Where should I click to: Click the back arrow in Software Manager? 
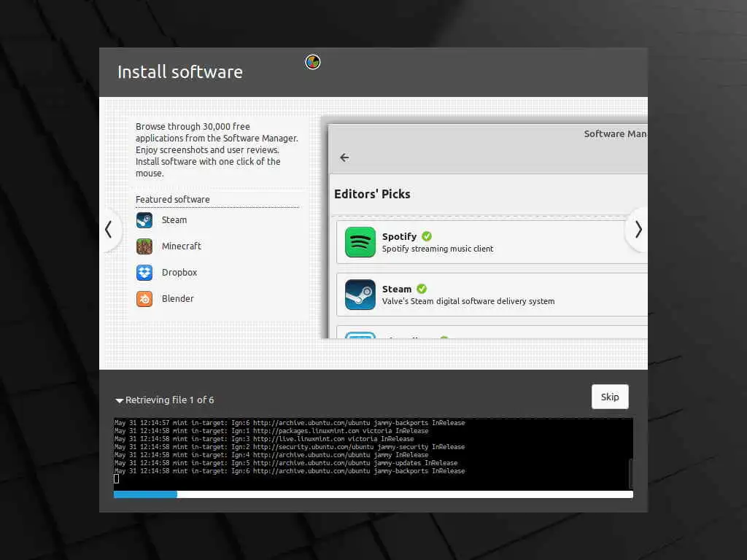344,157
